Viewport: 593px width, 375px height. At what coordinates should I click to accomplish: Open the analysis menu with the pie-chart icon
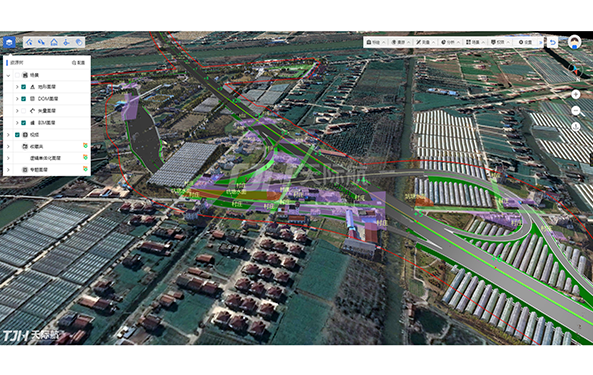coord(450,42)
